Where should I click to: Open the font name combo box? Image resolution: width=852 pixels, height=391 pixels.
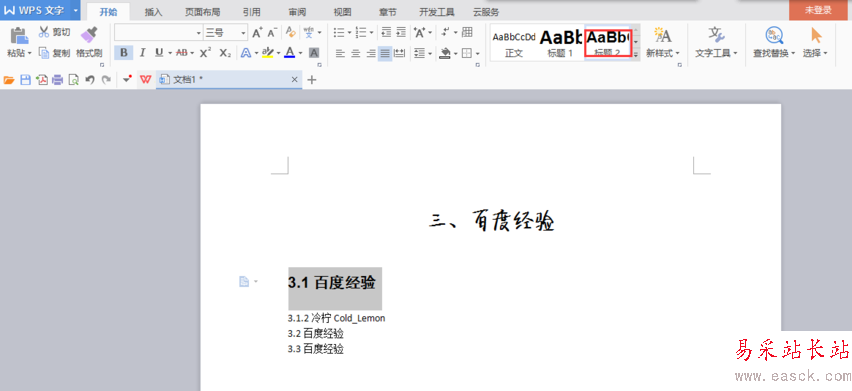[x=158, y=33]
